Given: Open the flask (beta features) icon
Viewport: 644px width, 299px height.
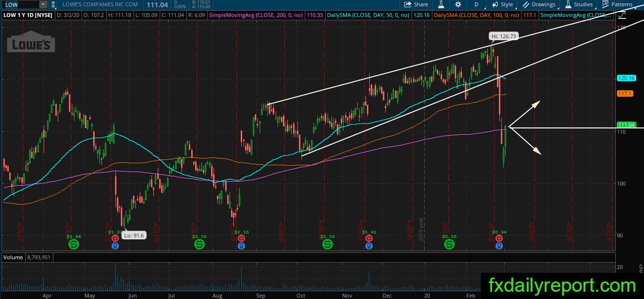Looking at the screenshot, I should [441, 4].
